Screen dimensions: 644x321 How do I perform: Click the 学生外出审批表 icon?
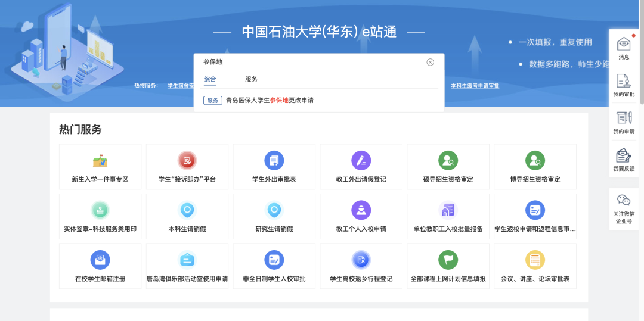pos(274,160)
